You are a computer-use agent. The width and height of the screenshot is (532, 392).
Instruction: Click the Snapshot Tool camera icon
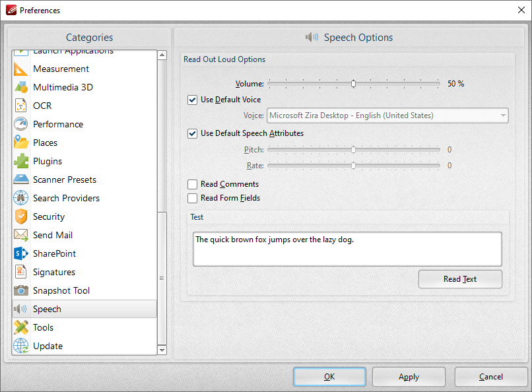point(20,290)
